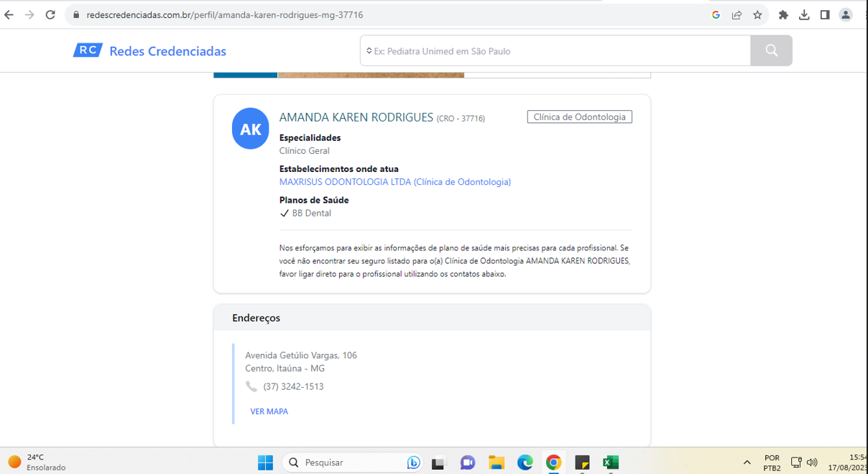This screenshot has height=474, width=868.
Task: Bookmark this page with the star
Action: (757, 14)
